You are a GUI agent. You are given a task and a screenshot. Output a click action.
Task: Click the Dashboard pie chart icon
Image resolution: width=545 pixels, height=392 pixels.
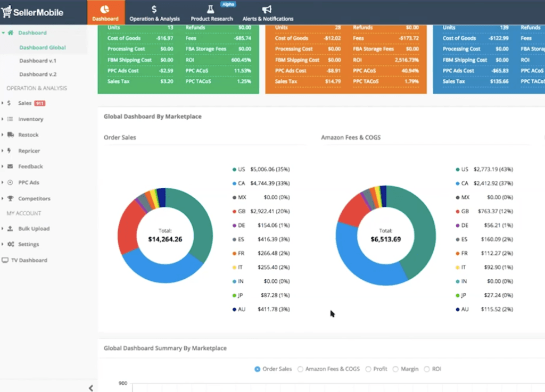click(x=105, y=9)
